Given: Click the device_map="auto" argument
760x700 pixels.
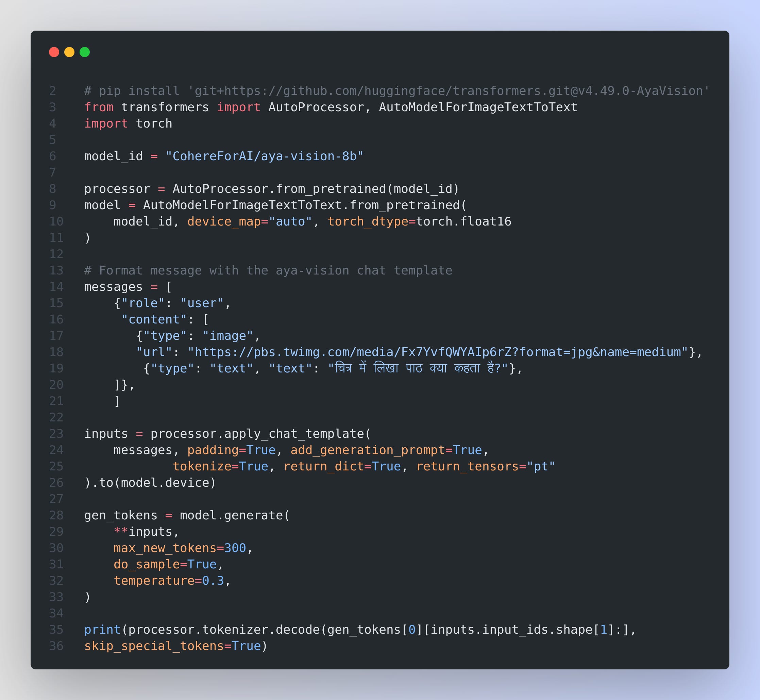Looking at the screenshot, I should [249, 221].
